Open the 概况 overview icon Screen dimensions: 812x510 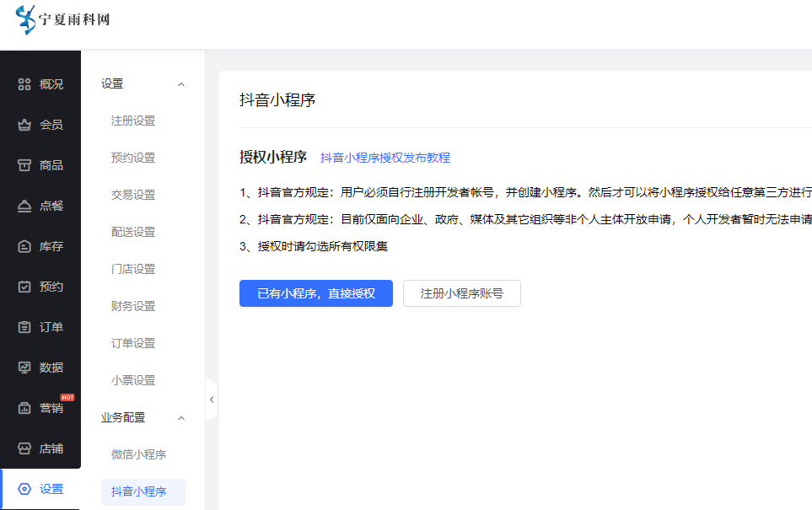(x=24, y=84)
